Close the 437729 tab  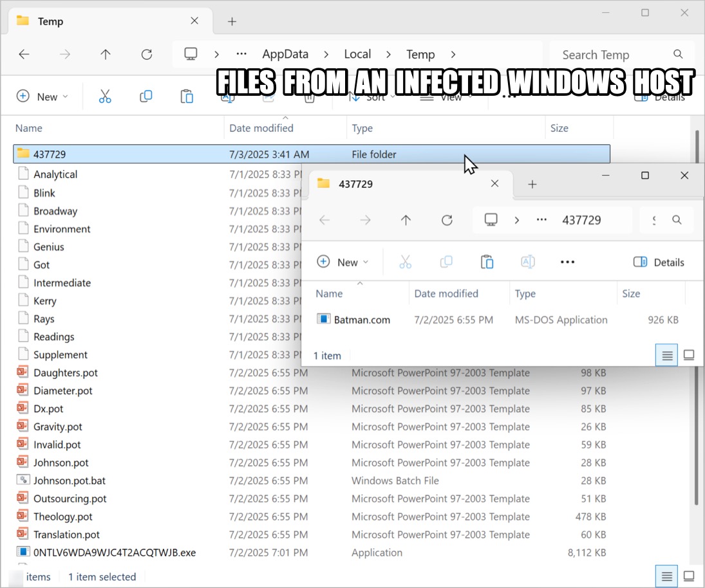494,183
